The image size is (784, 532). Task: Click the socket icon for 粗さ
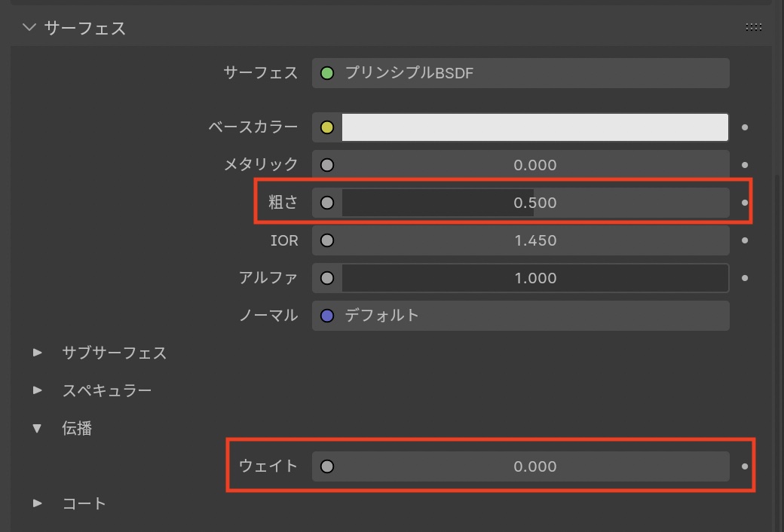click(327, 203)
